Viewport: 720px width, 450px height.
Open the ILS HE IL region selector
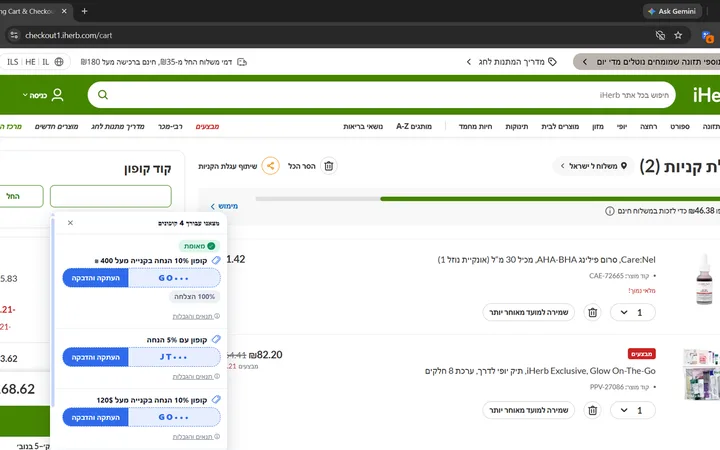coord(35,62)
